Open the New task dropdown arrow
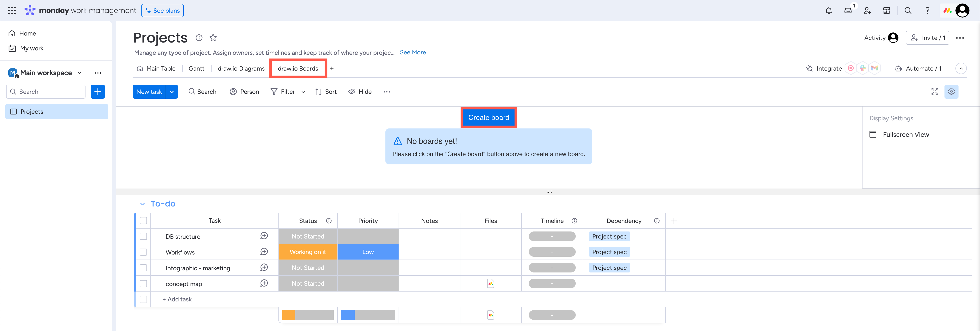The image size is (980, 331). (x=172, y=91)
